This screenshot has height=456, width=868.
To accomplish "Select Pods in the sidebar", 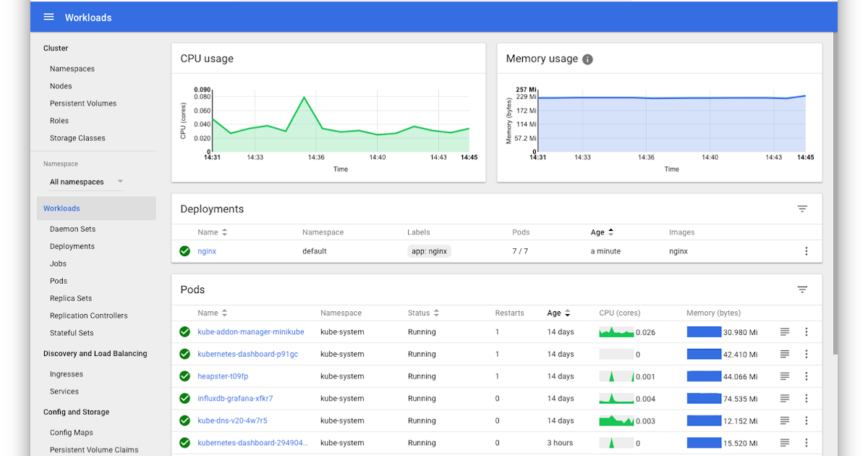I will click(58, 280).
